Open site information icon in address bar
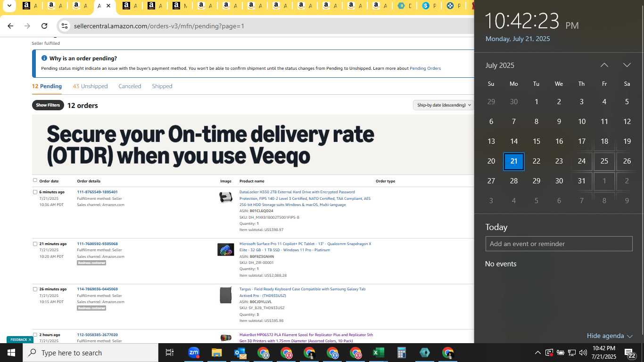 point(65,26)
